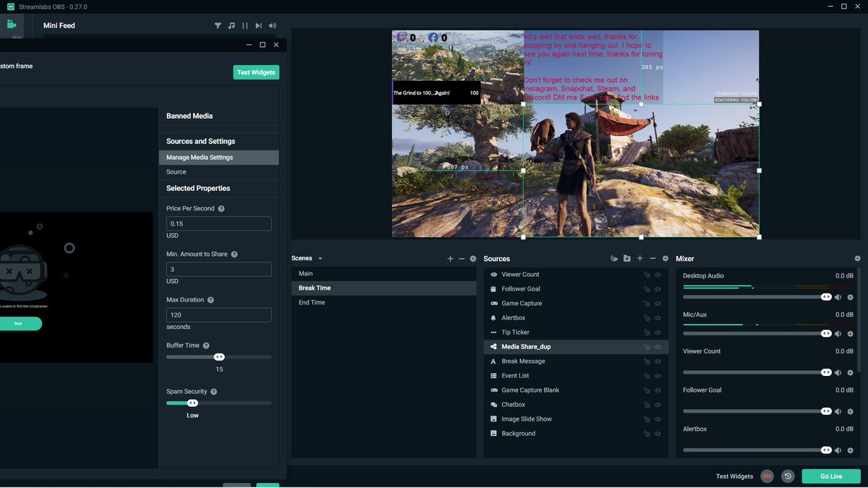Show help for Spam Security
This screenshot has height=488, width=868.
tap(213, 392)
